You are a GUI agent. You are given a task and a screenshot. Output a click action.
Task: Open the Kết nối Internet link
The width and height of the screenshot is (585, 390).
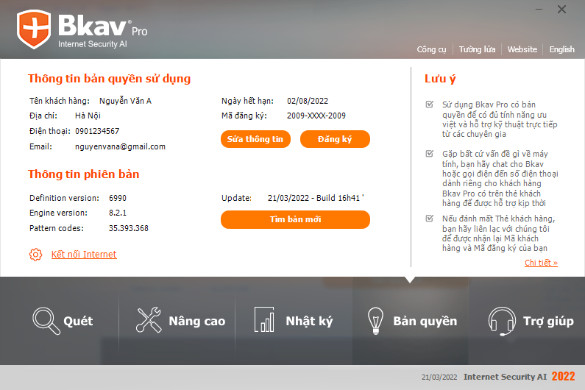84,255
